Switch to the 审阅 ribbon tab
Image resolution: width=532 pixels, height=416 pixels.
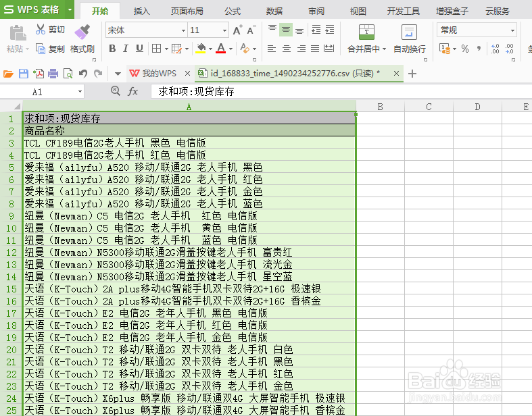coord(316,11)
